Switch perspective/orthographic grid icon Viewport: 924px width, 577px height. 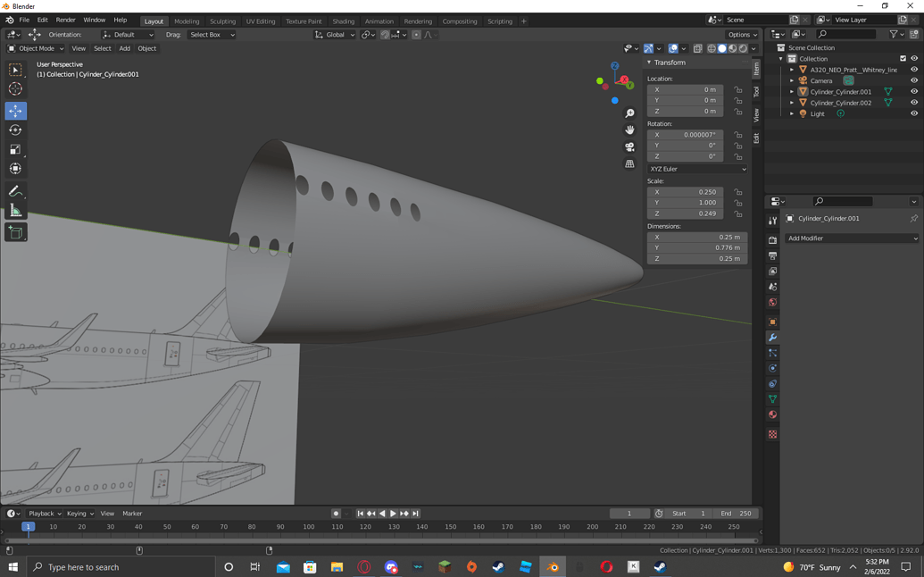coord(629,163)
